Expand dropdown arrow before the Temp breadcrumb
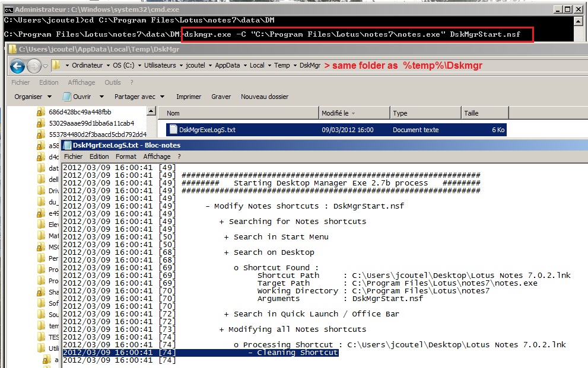Screen dimensions: 588x368 pyautogui.click(x=269, y=66)
